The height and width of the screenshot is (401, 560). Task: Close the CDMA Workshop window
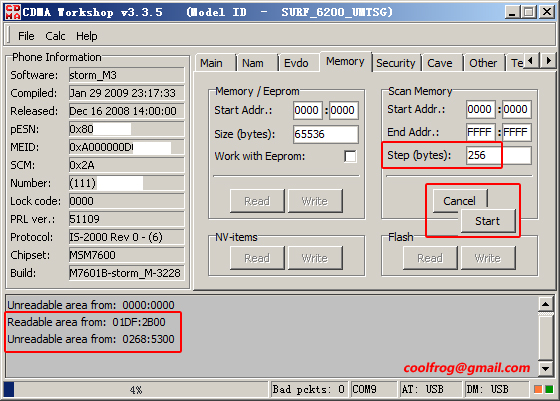(x=547, y=12)
